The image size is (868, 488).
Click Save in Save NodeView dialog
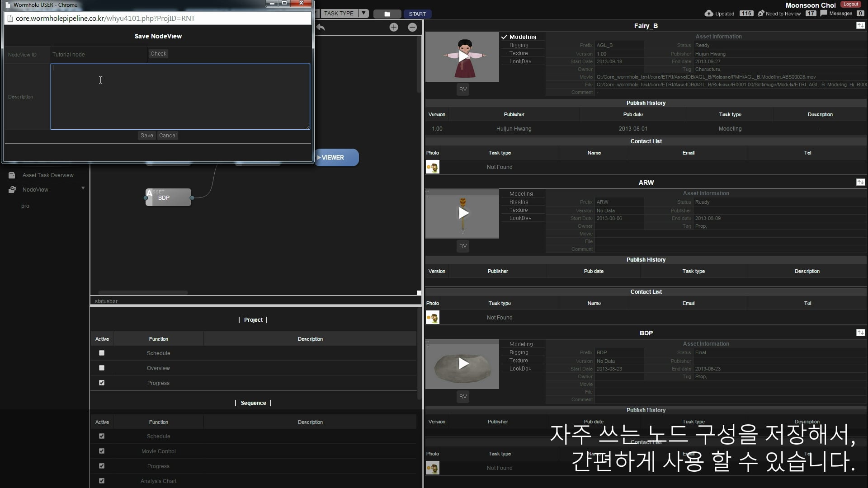coord(147,136)
